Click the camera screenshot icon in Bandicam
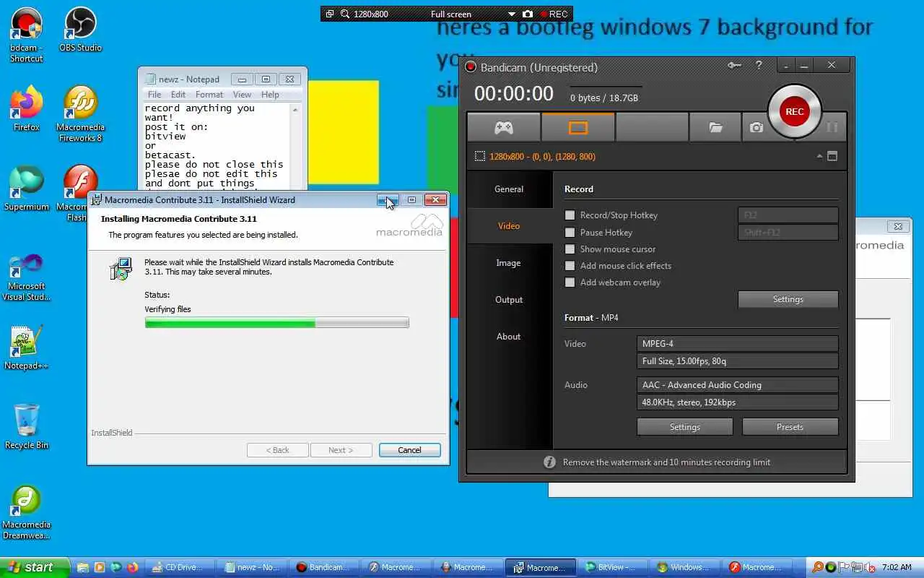Image resolution: width=924 pixels, height=578 pixels. pyautogui.click(x=756, y=127)
